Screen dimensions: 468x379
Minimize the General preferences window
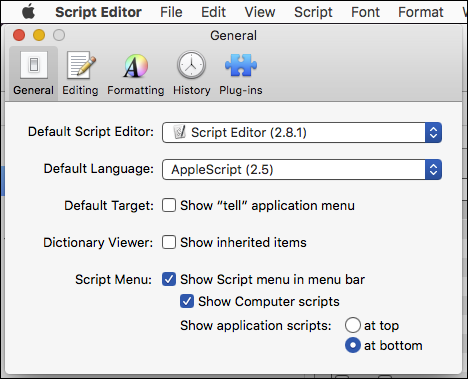[x=39, y=35]
